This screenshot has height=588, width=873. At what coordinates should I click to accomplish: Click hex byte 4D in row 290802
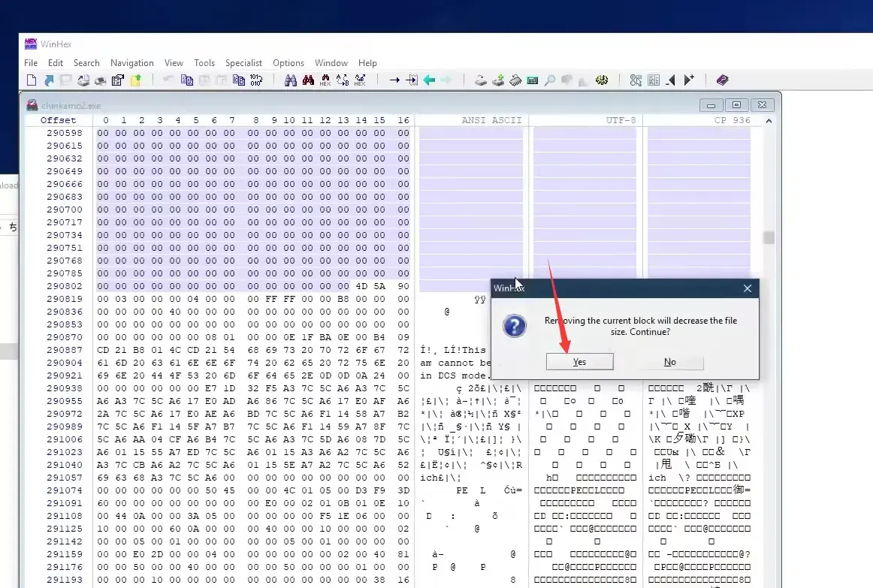(x=361, y=286)
